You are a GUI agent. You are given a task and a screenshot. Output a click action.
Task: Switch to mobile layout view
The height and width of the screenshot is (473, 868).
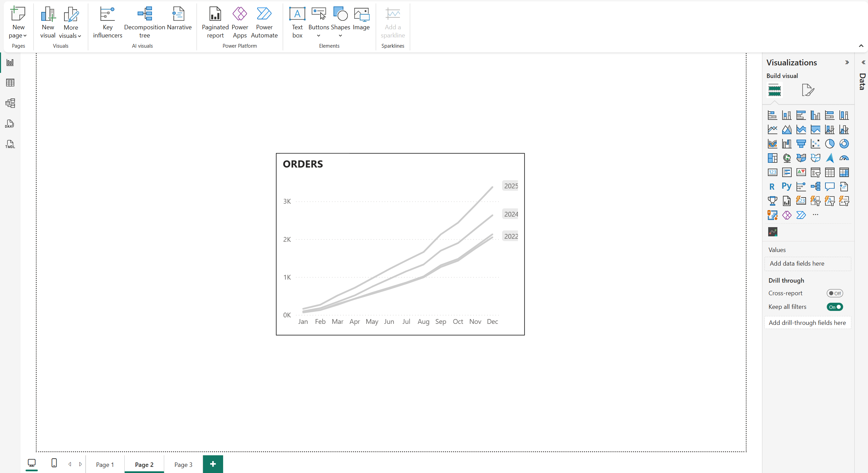[54, 463]
